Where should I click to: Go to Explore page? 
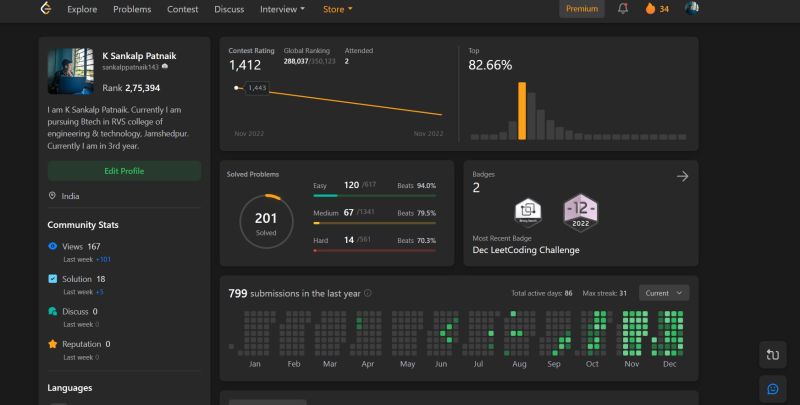pyautogui.click(x=82, y=9)
